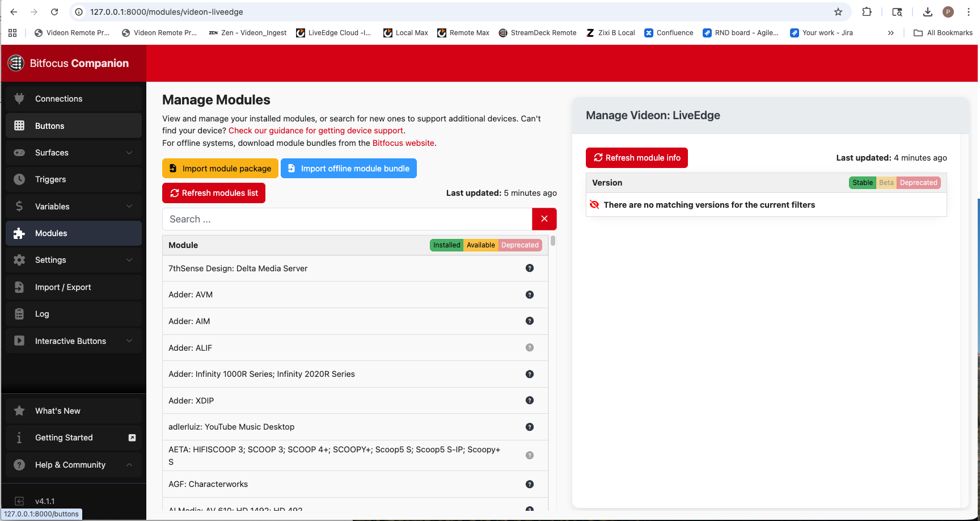The image size is (980, 521).
Task: Expand the Settings sidebar section
Action: [x=74, y=260]
